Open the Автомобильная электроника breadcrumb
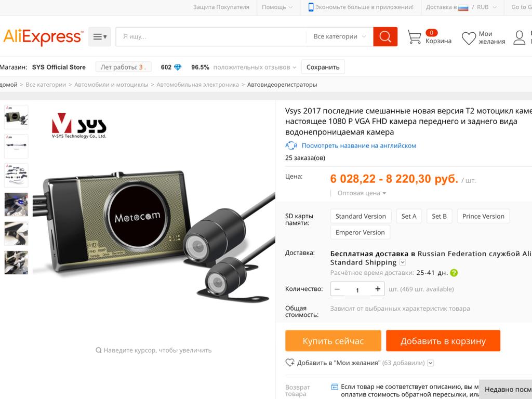The height and width of the screenshot is (399, 532). pyautogui.click(x=198, y=85)
